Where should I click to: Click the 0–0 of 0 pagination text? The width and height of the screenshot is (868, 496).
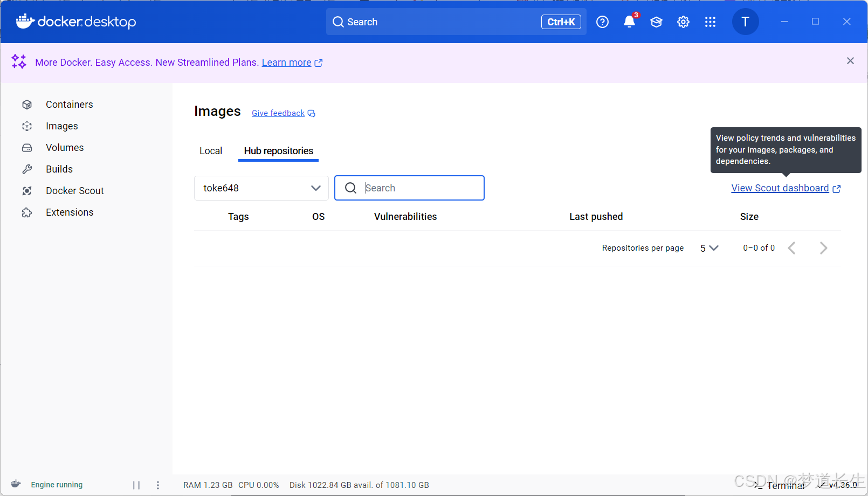coord(759,248)
